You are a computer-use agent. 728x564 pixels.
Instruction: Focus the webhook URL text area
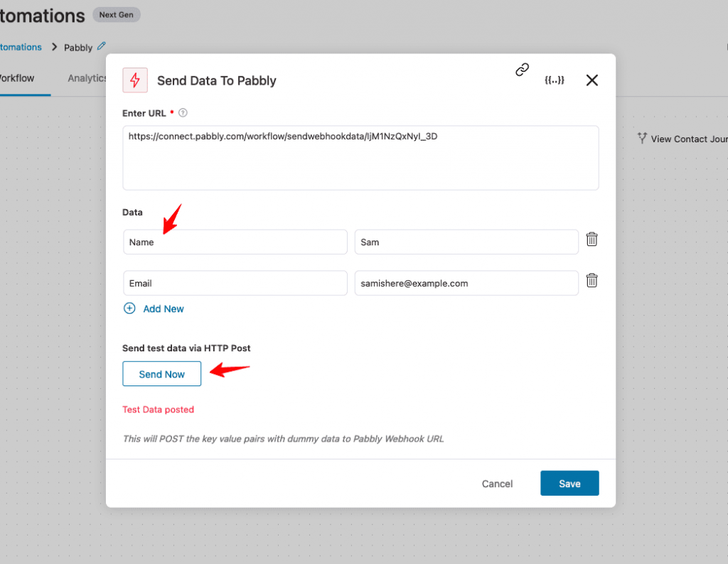[x=360, y=158]
